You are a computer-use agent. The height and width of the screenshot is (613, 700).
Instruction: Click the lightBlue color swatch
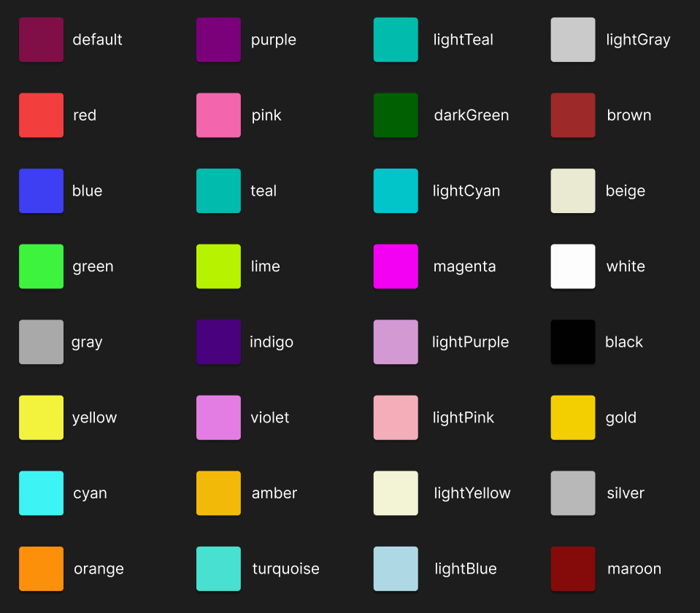pos(396,568)
